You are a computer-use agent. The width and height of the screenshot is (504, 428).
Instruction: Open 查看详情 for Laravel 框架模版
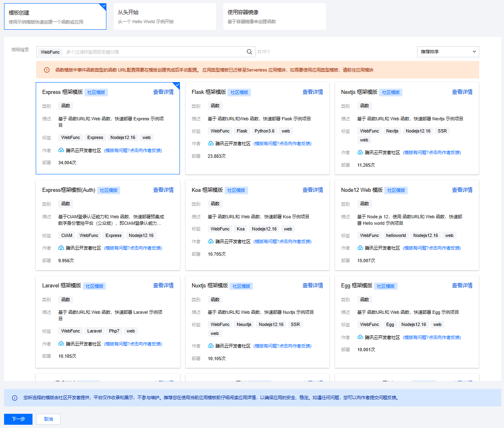tap(163, 286)
